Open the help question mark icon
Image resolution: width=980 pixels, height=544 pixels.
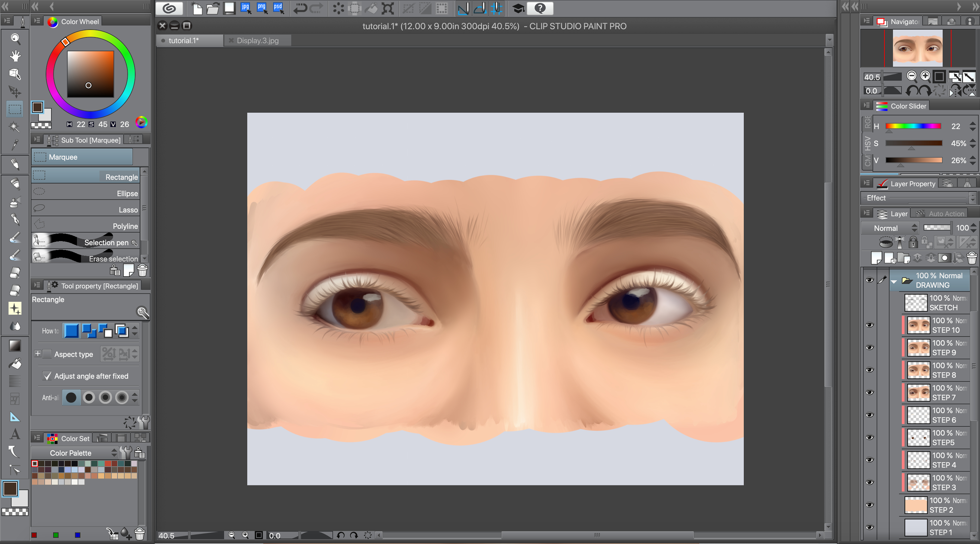point(540,8)
